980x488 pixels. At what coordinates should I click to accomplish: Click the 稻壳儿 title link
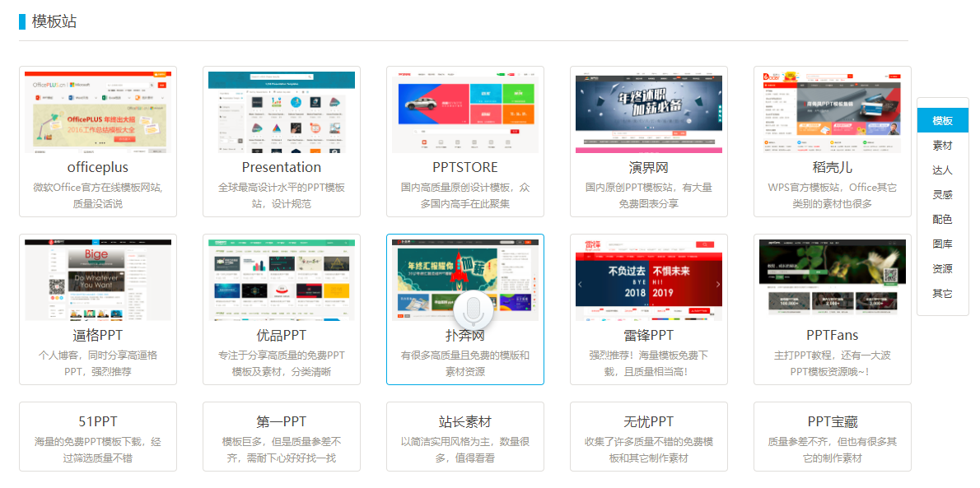(x=833, y=167)
